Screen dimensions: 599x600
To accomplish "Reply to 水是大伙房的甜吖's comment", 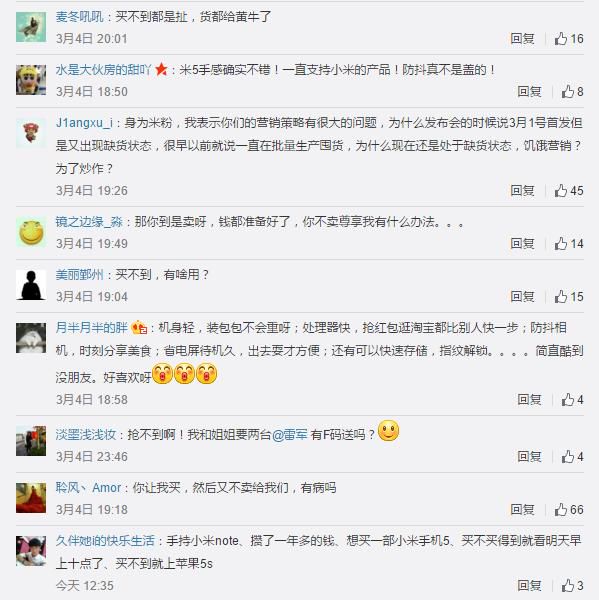I will (529, 91).
